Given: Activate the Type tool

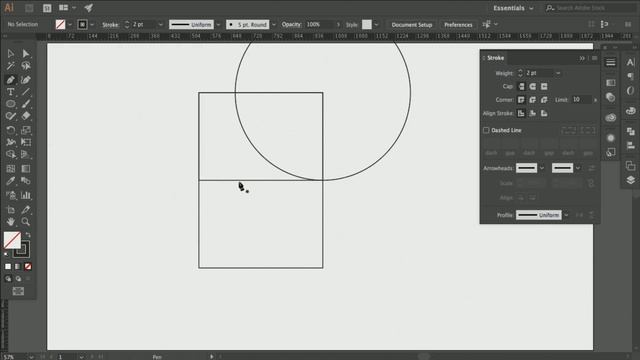Looking at the screenshot, I should (11, 92).
